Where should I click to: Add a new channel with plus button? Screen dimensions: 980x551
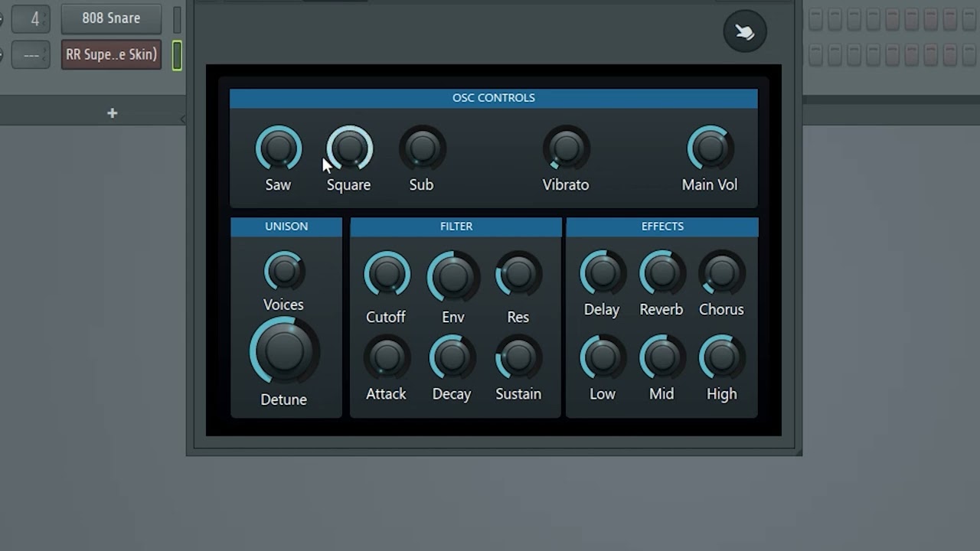click(x=112, y=113)
